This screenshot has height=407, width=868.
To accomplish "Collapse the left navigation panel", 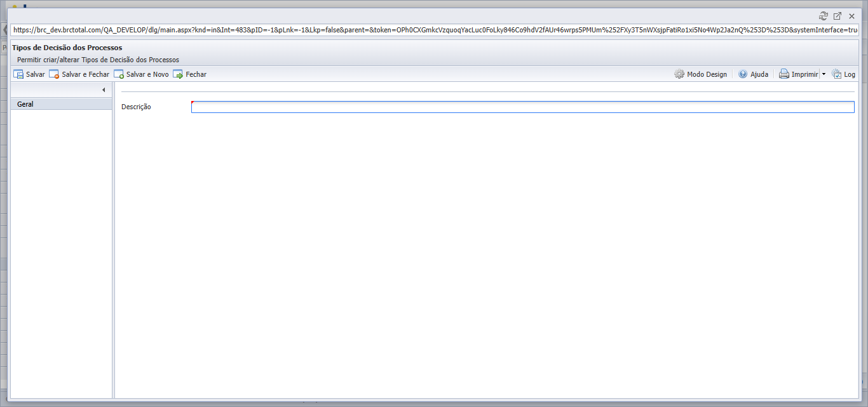I will click(104, 90).
